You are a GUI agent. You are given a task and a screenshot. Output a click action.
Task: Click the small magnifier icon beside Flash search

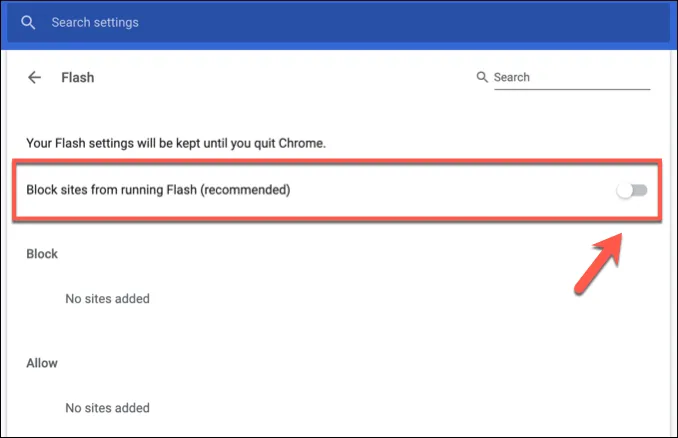coord(482,77)
